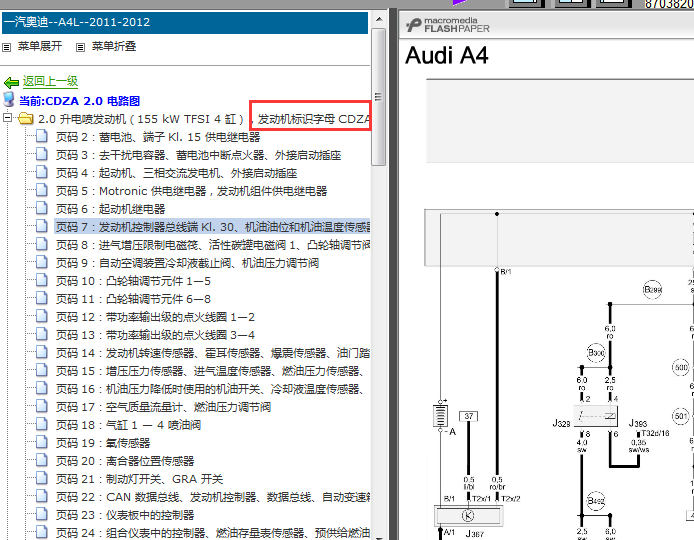Open 页码 19：氧传感器
Screen dimensions: 694x540
click(103, 443)
